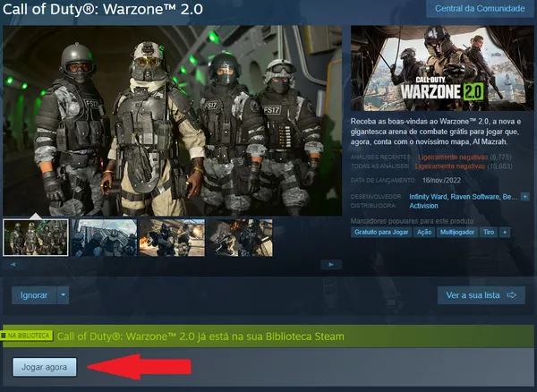
Task: Open the Activision publisher link
Action: pos(424,205)
